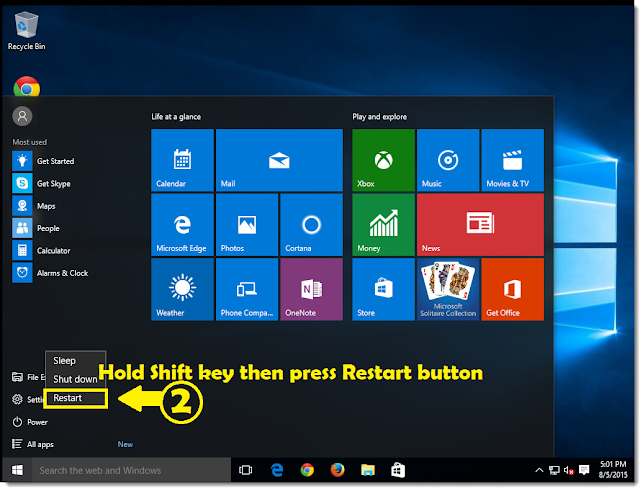The height and width of the screenshot is (488, 640).
Task: Click the Life at a glance heading
Action: click(x=176, y=117)
